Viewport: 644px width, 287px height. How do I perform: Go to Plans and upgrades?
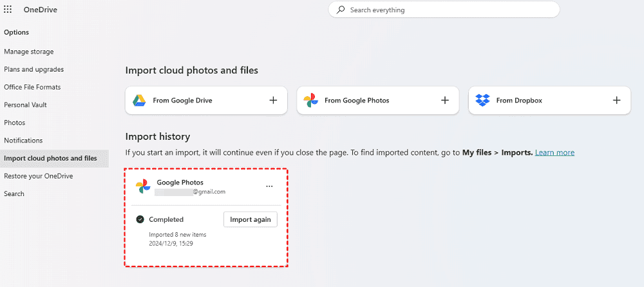pyautogui.click(x=33, y=69)
